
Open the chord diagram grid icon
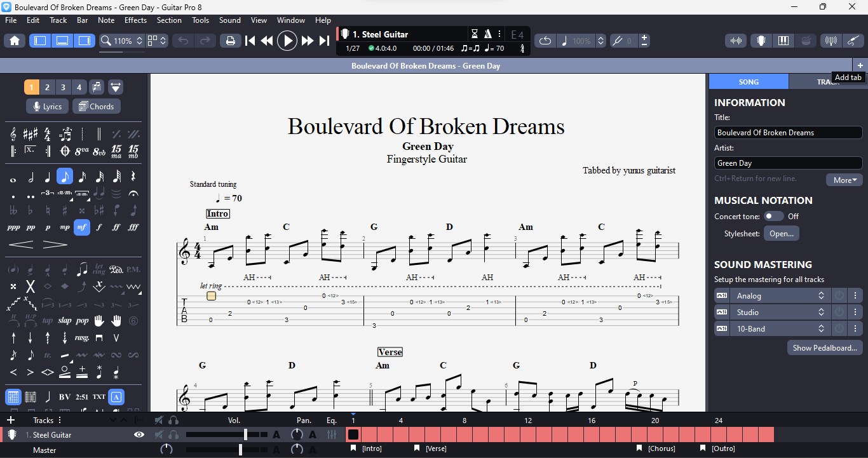13,397
